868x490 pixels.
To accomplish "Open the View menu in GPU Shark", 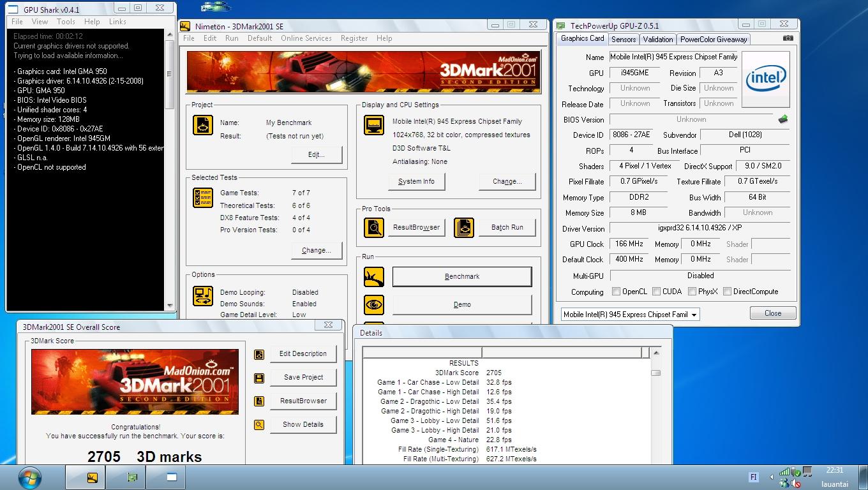I will (40, 22).
